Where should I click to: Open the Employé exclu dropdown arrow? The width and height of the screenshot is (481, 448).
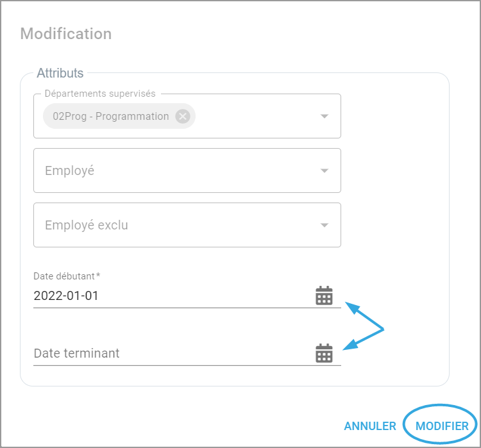click(325, 225)
